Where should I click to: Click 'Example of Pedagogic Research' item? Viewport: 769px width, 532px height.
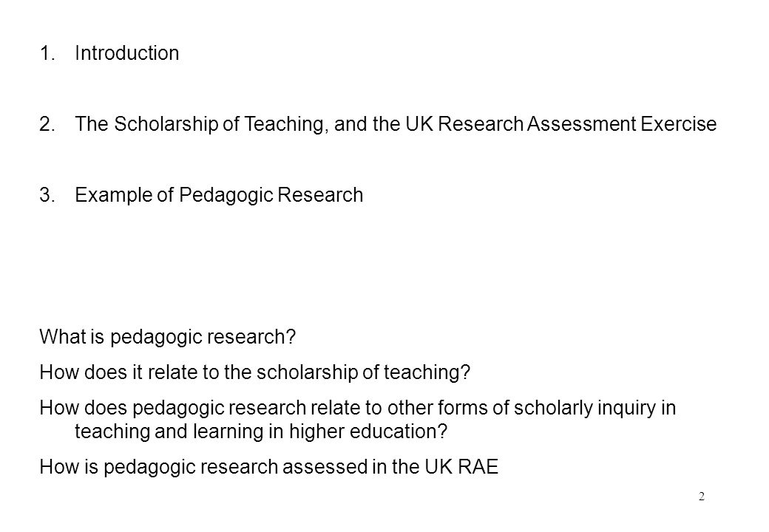(x=219, y=195)
